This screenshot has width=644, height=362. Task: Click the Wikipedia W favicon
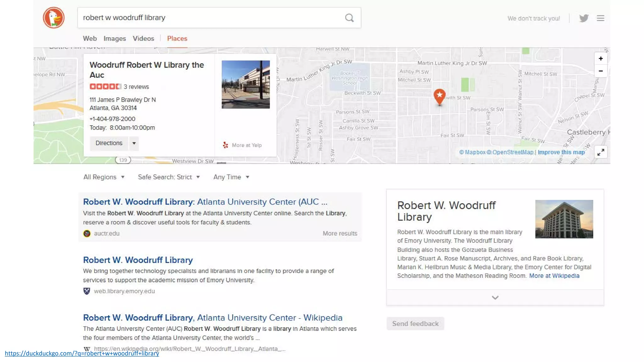coord(87,349)
